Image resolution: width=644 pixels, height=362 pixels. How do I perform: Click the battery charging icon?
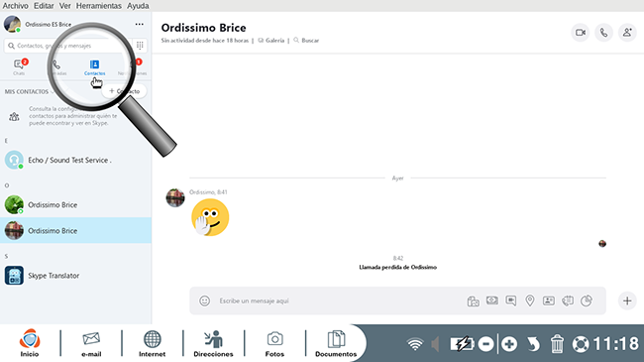462,344
